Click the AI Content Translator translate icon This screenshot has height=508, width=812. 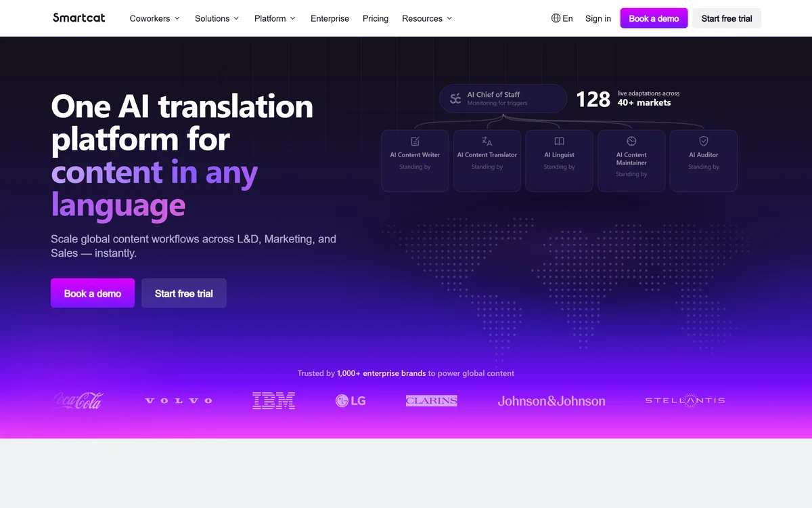487,142
